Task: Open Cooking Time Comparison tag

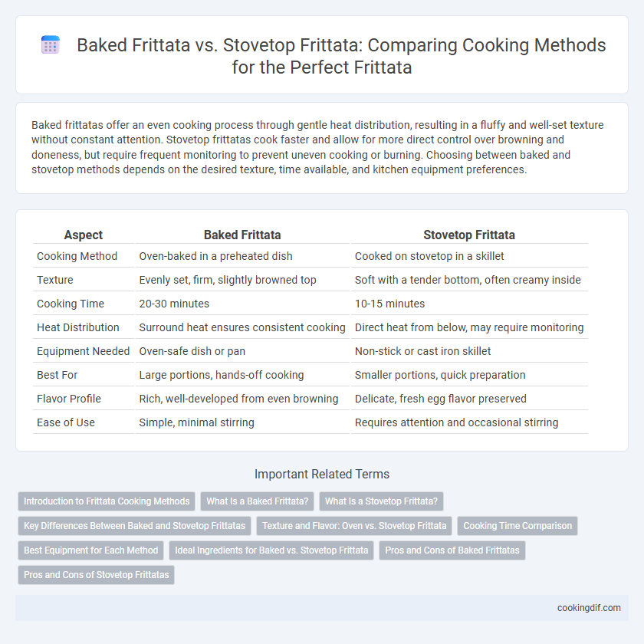Action: [517, 526]
